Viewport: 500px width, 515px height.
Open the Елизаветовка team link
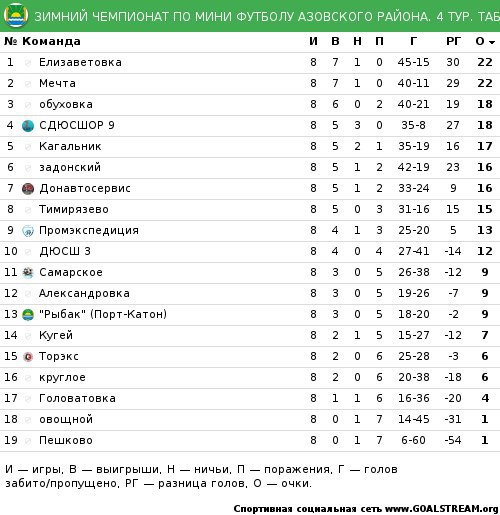[x=80, y=62]
